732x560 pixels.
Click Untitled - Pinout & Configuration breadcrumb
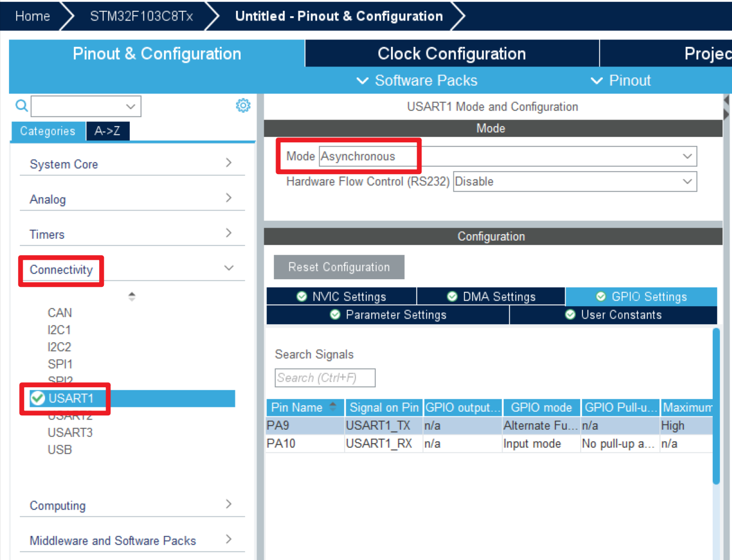pos(339,16)
